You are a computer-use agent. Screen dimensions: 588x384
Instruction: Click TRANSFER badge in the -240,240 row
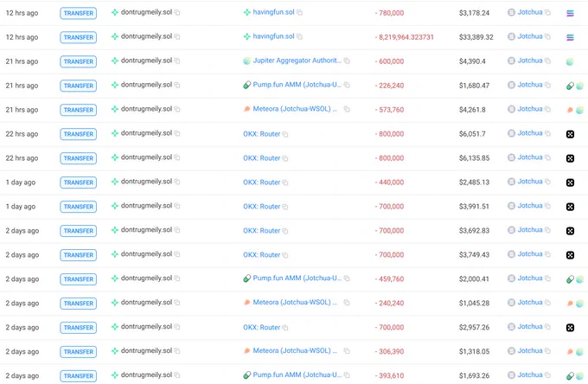[x=79, y=304]
